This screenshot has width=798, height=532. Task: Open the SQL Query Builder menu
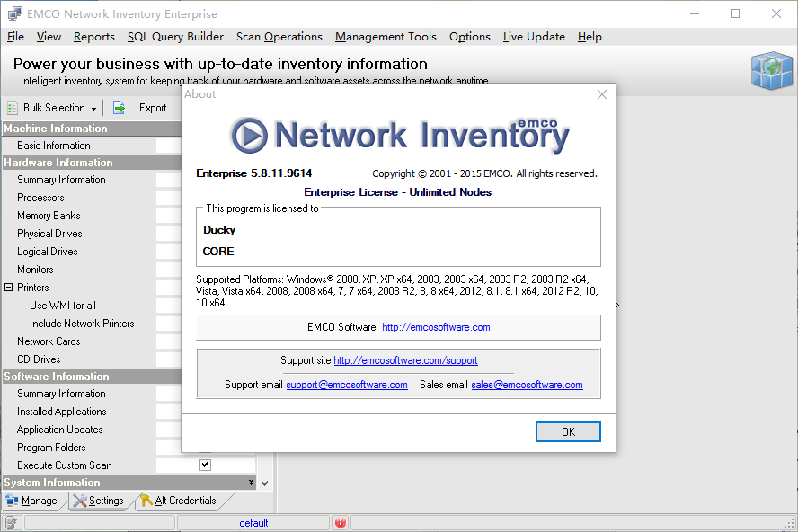[175, 37]
